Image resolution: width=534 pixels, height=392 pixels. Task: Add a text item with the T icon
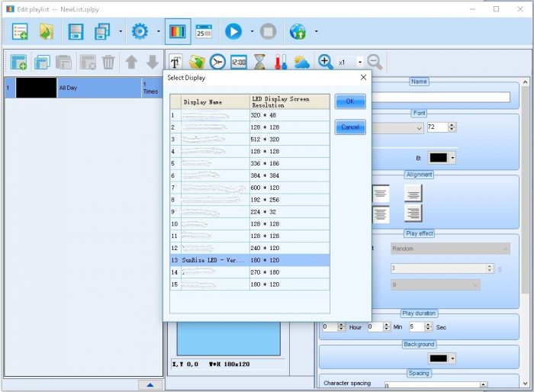pyautogui.click(x=175, y=62)
